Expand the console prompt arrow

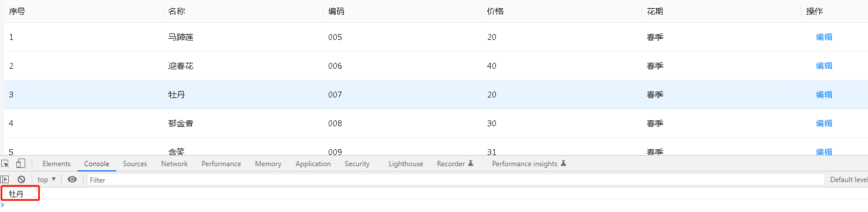[2, 205]
